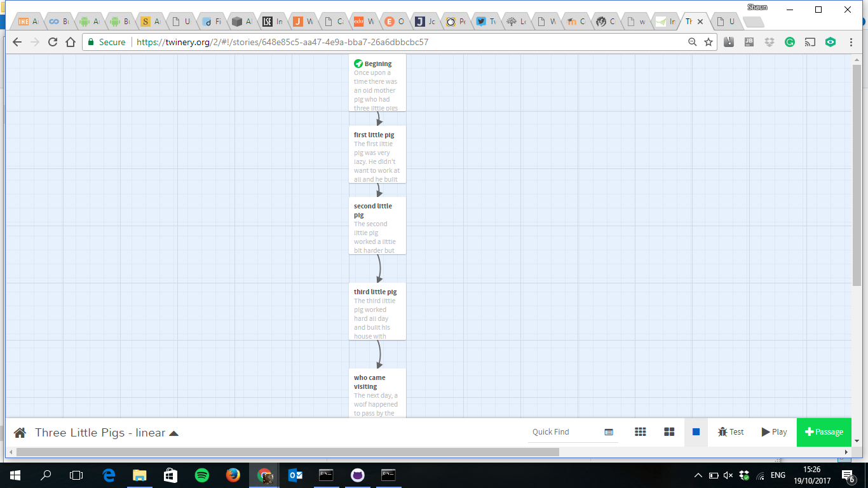The height and width of the screenshot is (488, 868).
Task: Select the 'third little pig' passage
Action: [x=377, y=311]
